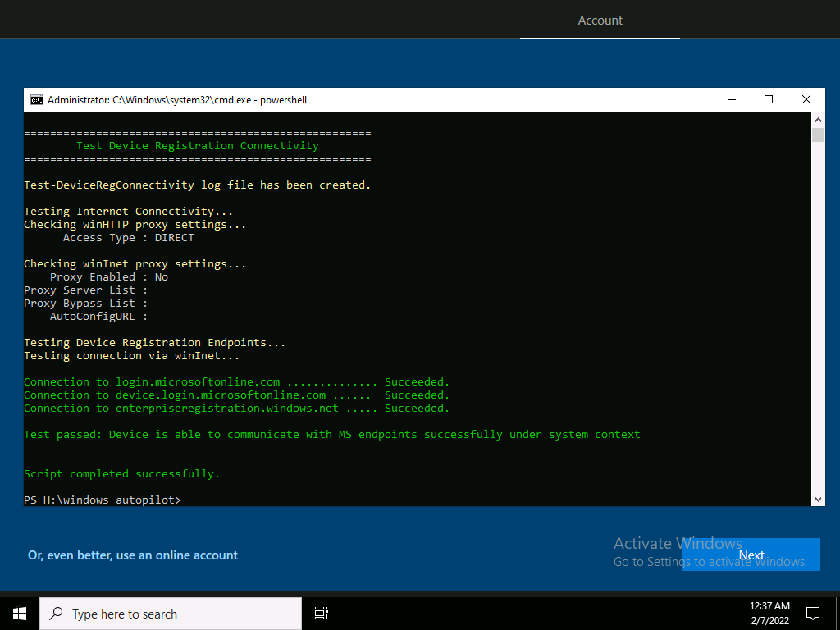The width and height of the screenshot is (840, 630).
Task: Click "Access Type : DIRECT" line
Action: [x=129, y=237]
